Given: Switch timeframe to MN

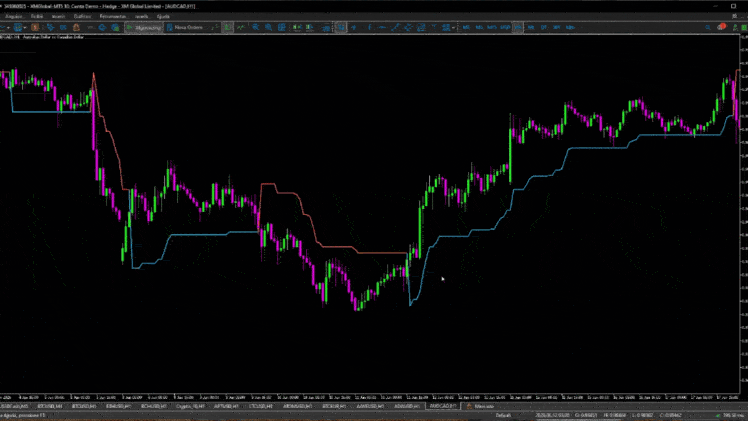Looking at the screenshot, I should point(570,27).
